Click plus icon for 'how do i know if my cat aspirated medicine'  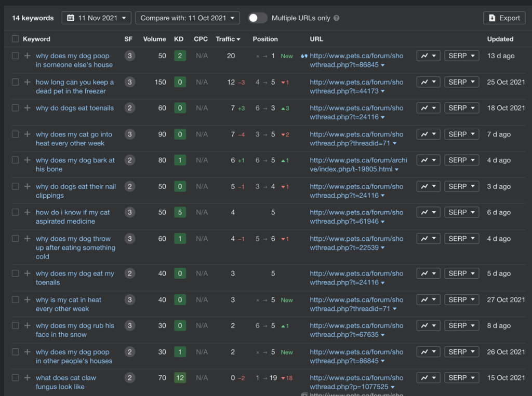click(x=27, y=212)
